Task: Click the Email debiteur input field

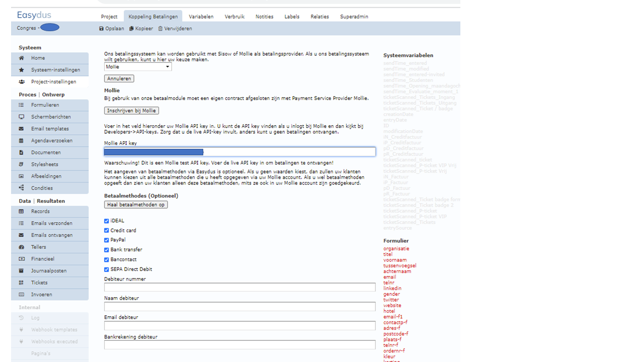Action: 239,326
